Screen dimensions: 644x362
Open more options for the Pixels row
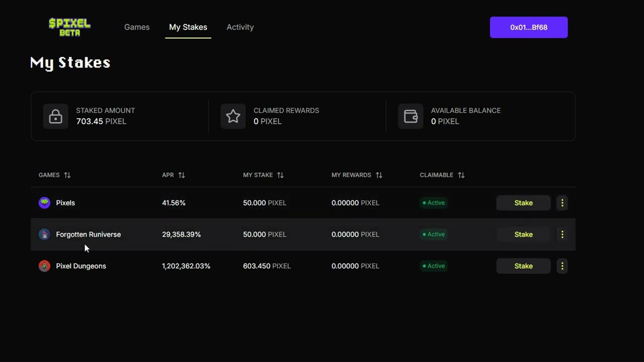tap(562, 203)
